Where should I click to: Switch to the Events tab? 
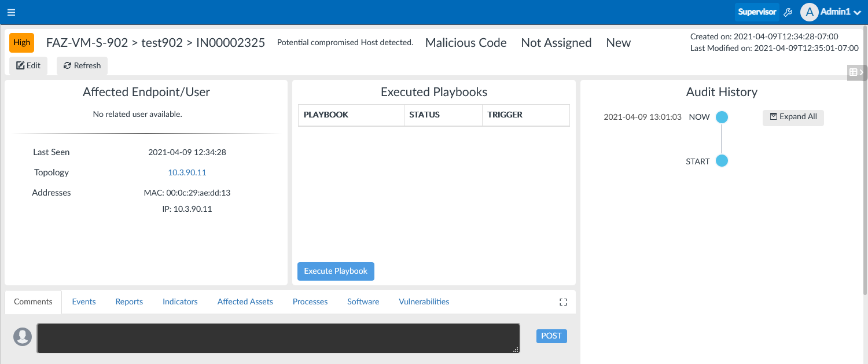coord(84,302)
